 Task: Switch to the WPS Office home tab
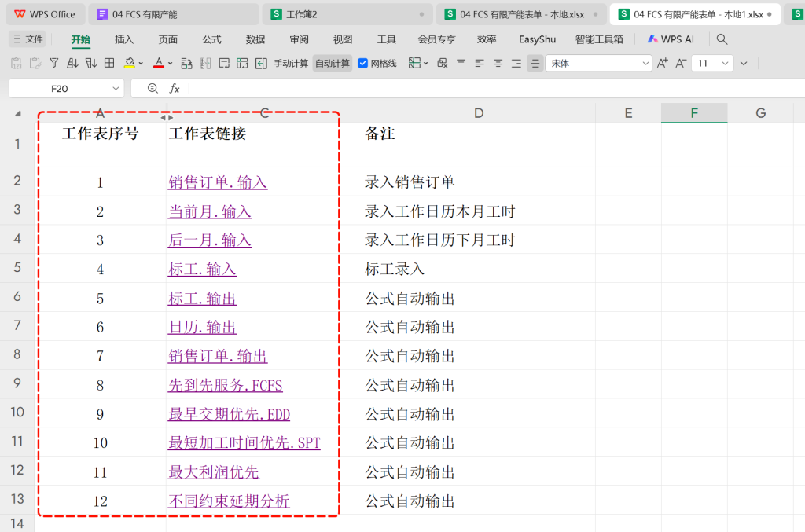(44, 14)
